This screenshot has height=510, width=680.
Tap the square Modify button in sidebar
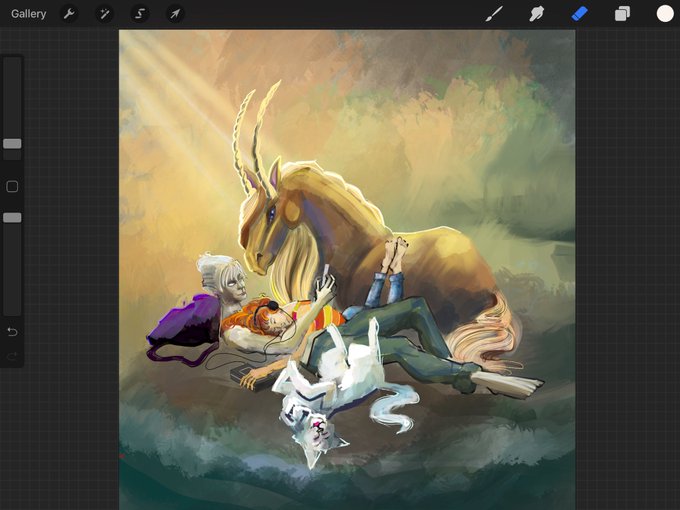click(x=12, y=186)
